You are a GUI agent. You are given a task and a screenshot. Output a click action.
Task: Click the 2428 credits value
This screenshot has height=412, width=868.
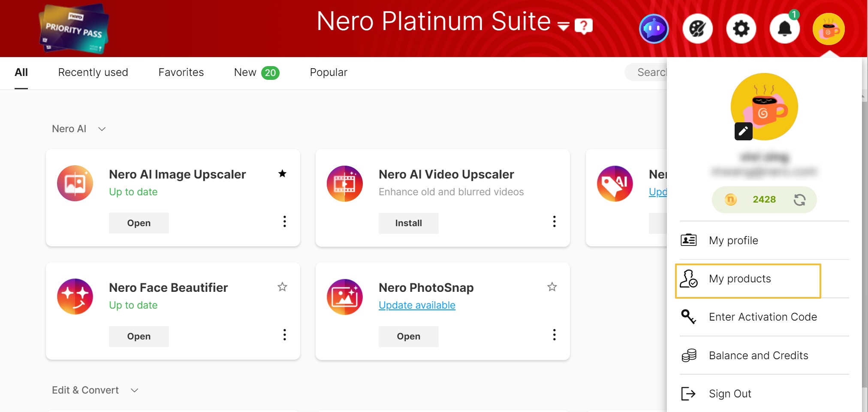tap(764, 200)
